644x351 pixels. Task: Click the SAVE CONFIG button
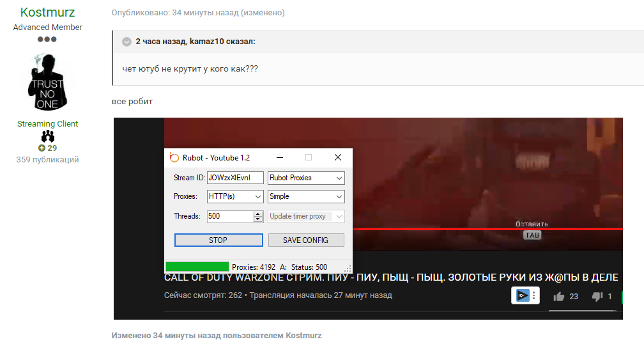[305, 240]
